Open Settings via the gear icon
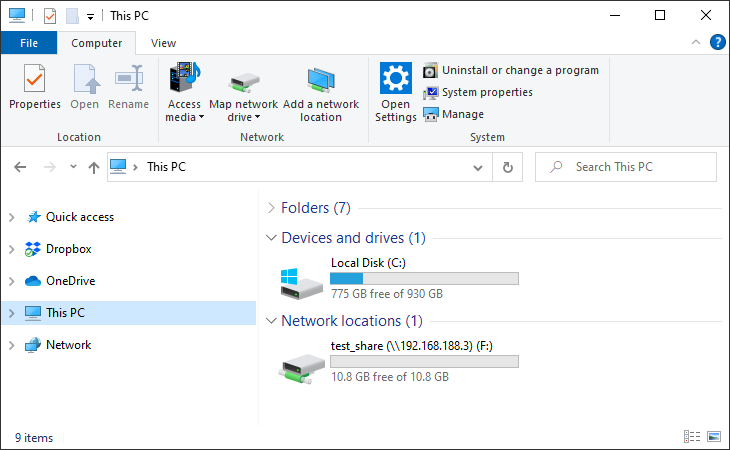This screenshot has height=450, width=730. [x=396, y=78]
